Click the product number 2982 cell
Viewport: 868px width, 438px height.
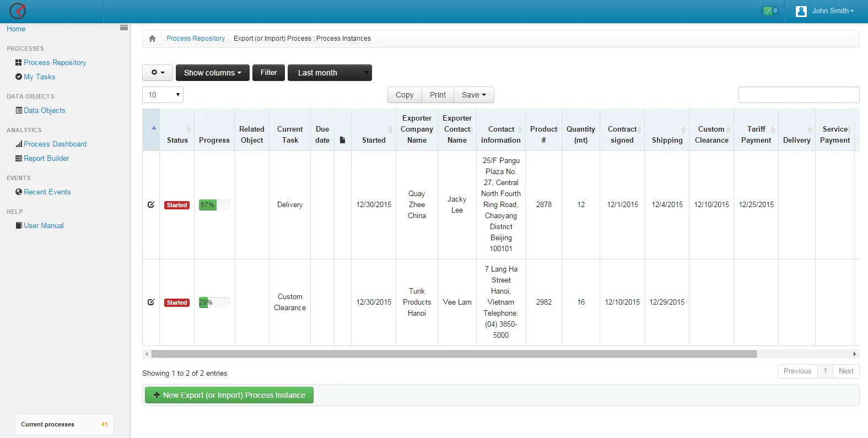[544, 302]
